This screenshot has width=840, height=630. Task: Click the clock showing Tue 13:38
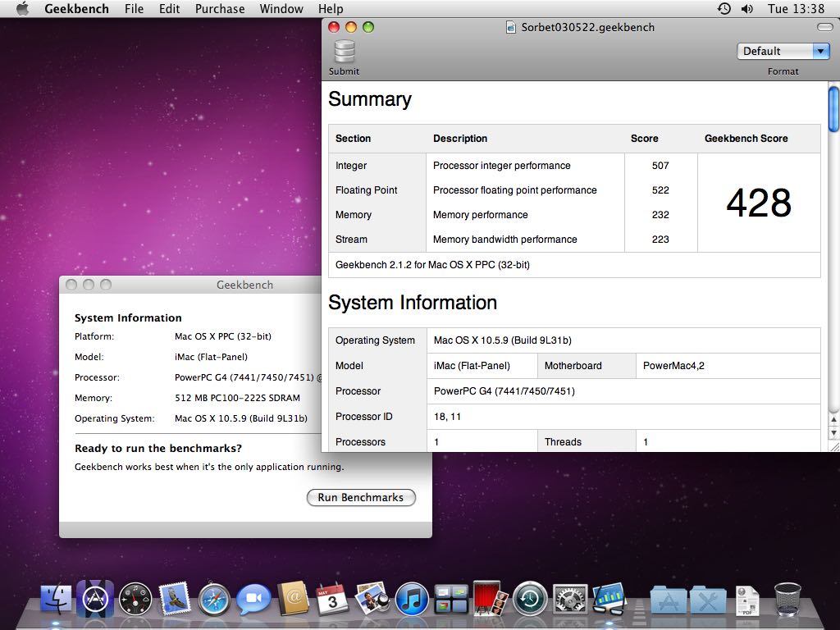(x=796, y=8)
